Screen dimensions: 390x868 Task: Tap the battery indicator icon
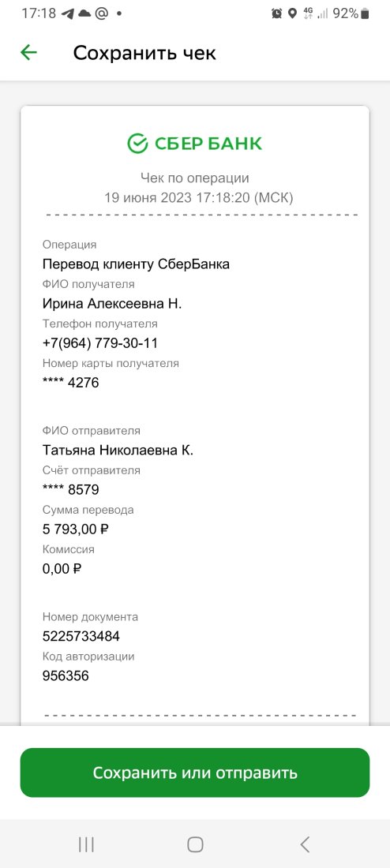(365, 13)
